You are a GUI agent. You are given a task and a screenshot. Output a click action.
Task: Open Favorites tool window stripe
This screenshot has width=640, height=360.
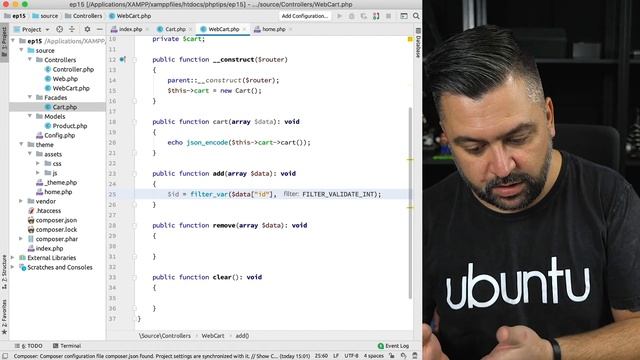4,317
